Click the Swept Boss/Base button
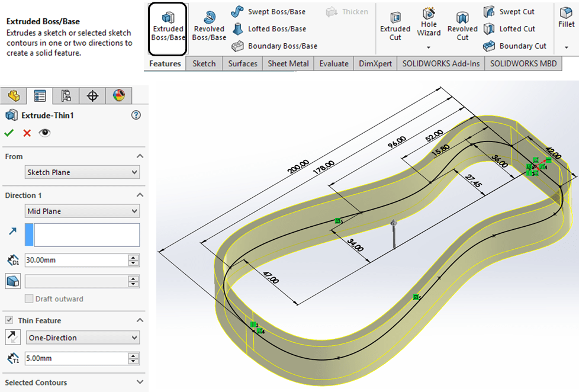This screenshot has width=579, height=392. click(x=269, y=12)
